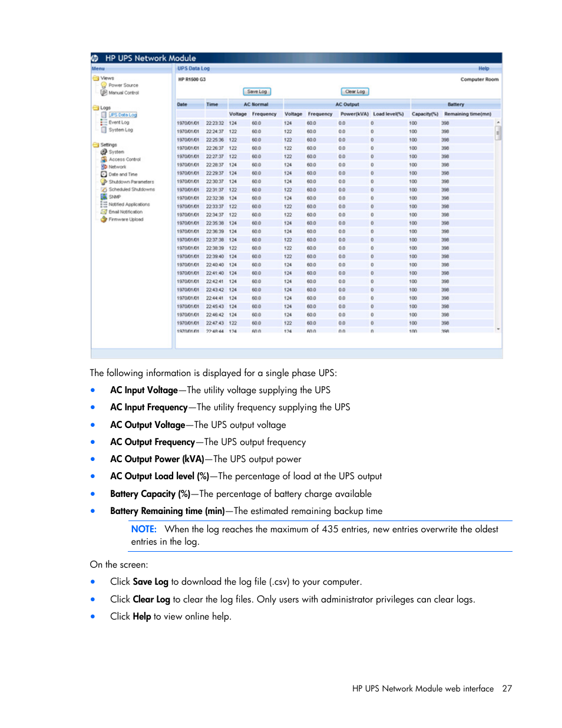562x728 pixels.
Task: Click the Power Source light bulb icon
Action: [104, 85]
